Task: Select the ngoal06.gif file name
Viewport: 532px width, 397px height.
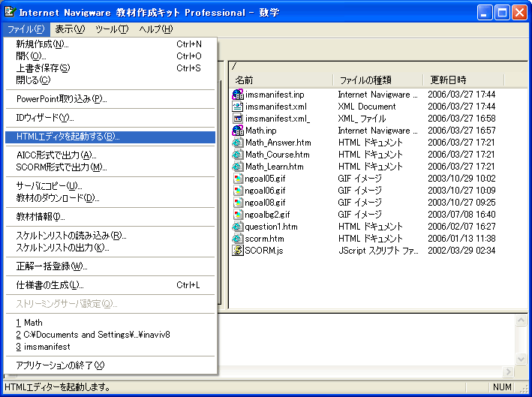Action: (265, 191)
